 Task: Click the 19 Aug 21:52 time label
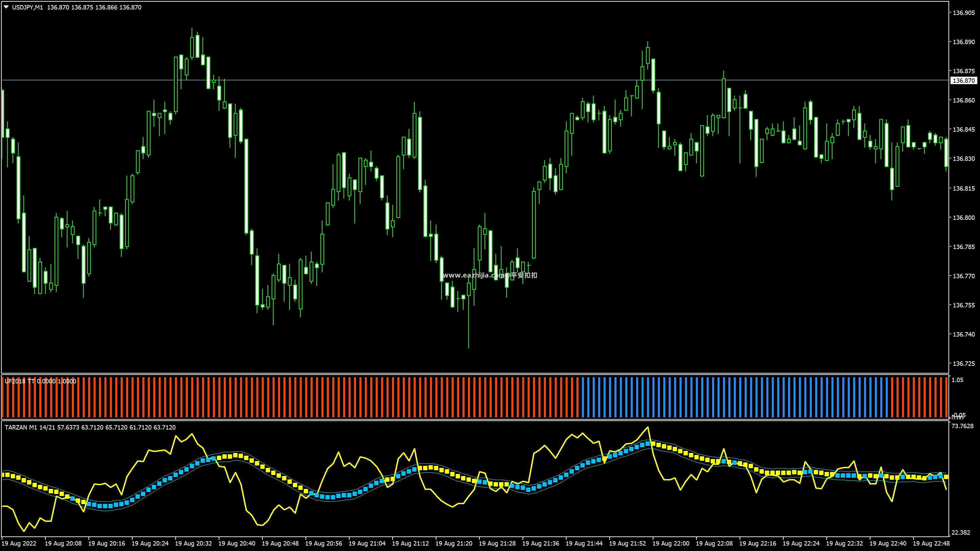point(627,544)
